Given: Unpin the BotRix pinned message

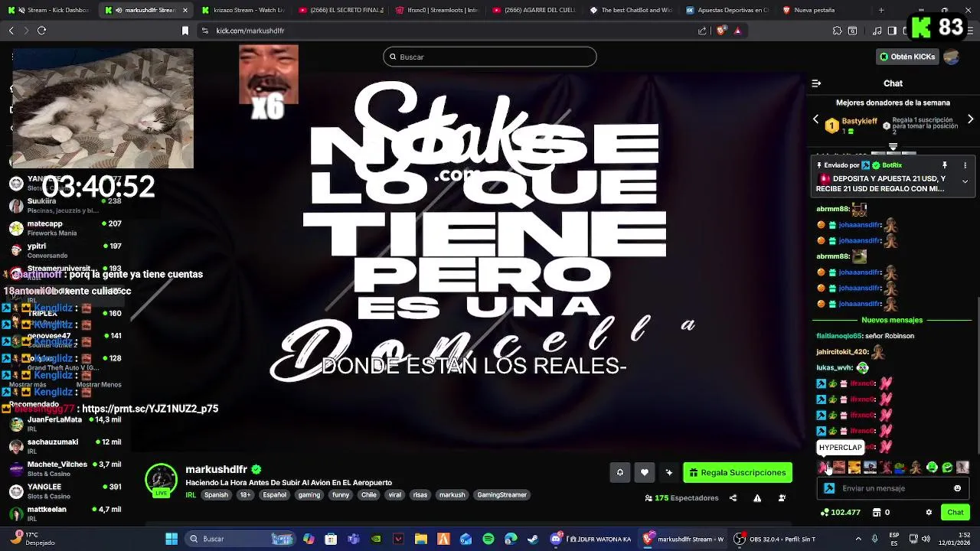Looking at the screenshot, I should [x=945, y=165].
